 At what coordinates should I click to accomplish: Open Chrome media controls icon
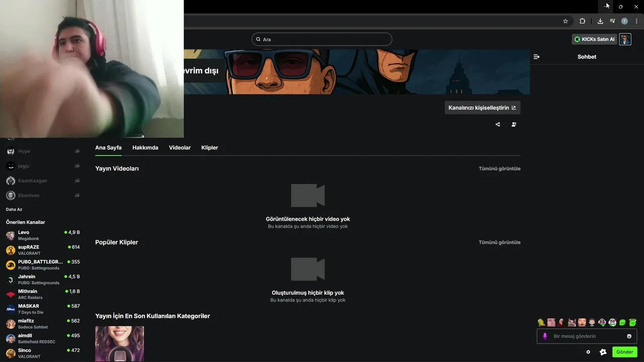point(612,21)
